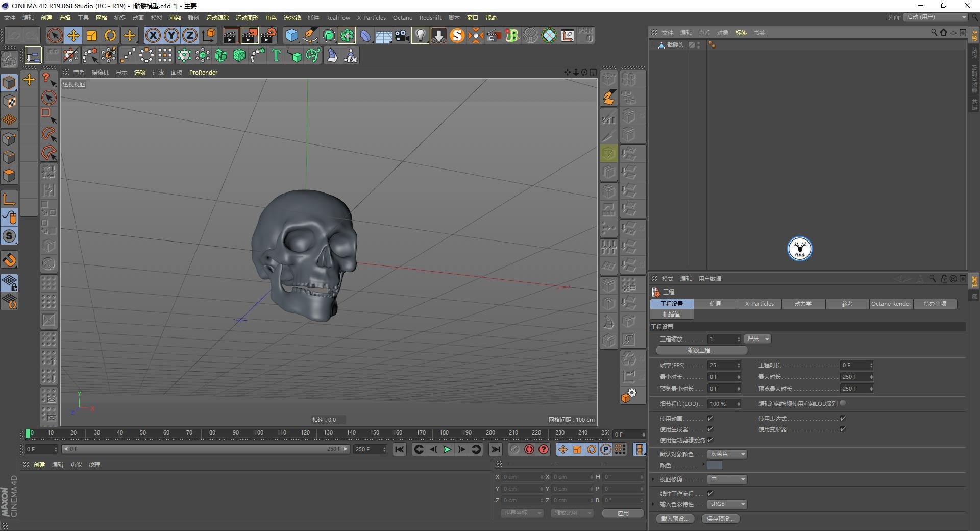
Task: Toggle the 线性工作流程 checkbox
Action: point(710,493)
